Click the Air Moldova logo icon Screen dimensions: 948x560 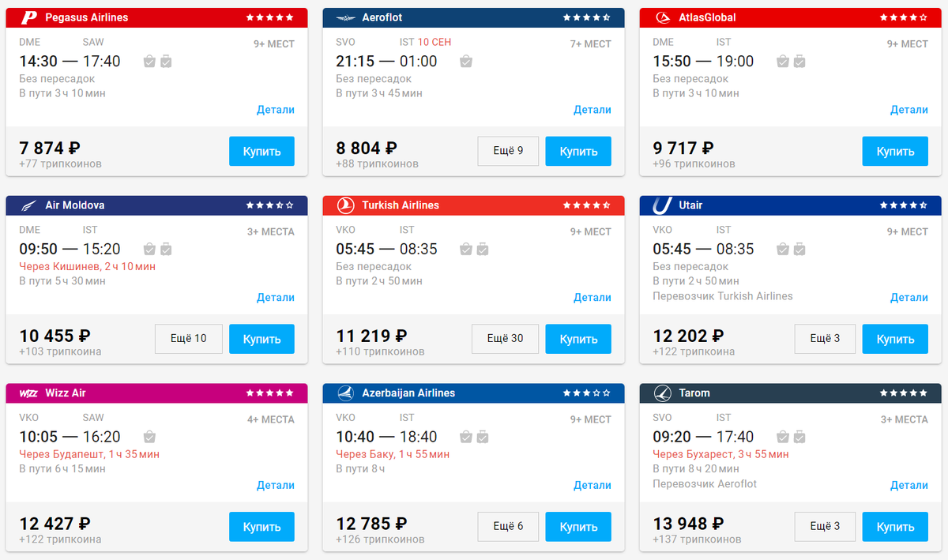[29, 205]
